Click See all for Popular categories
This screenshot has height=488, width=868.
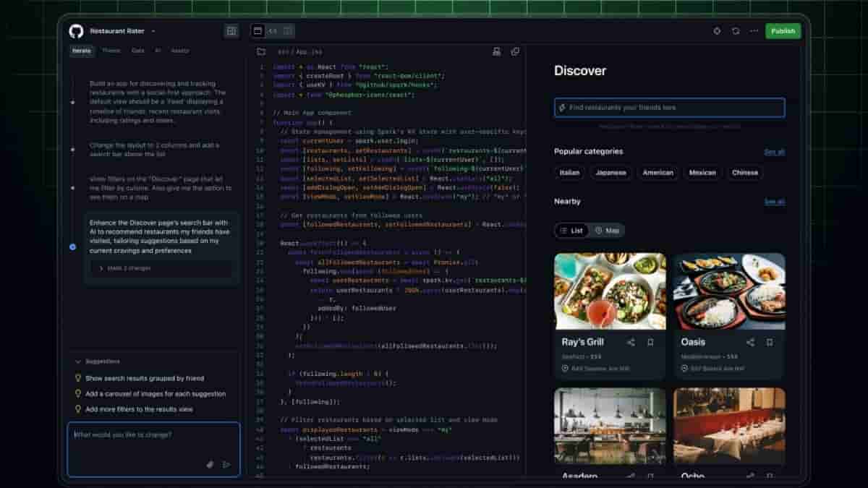(x=774, y=152)
